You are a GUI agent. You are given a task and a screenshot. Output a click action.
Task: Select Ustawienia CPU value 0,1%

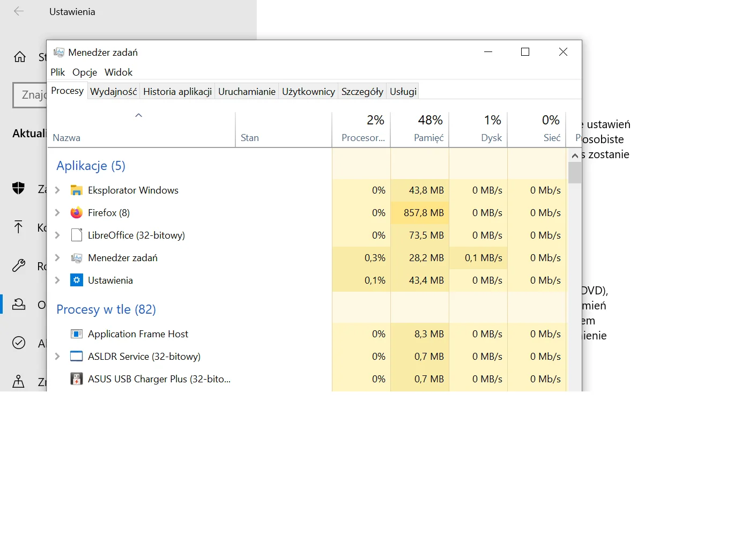[375, 280]
